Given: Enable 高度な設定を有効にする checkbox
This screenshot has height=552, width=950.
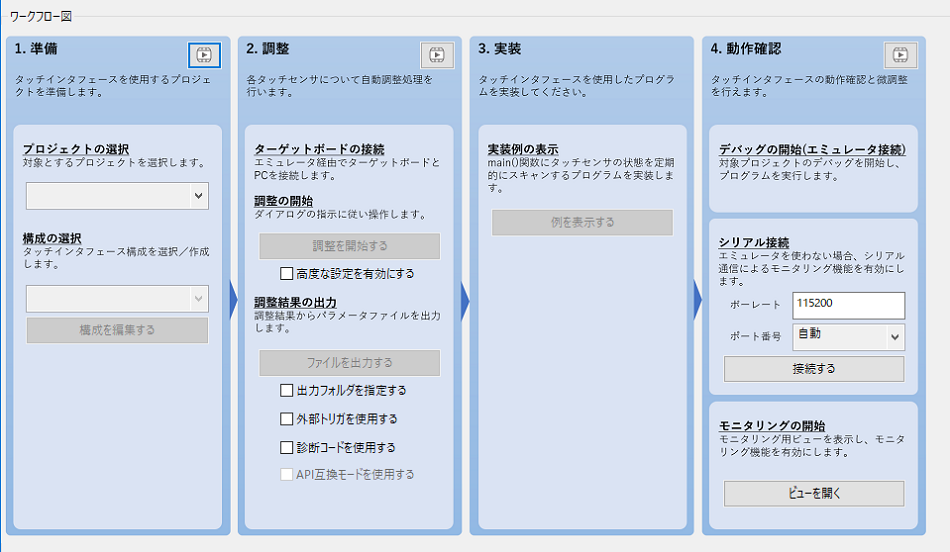Looking at the screenshot, I should point(288,273).
